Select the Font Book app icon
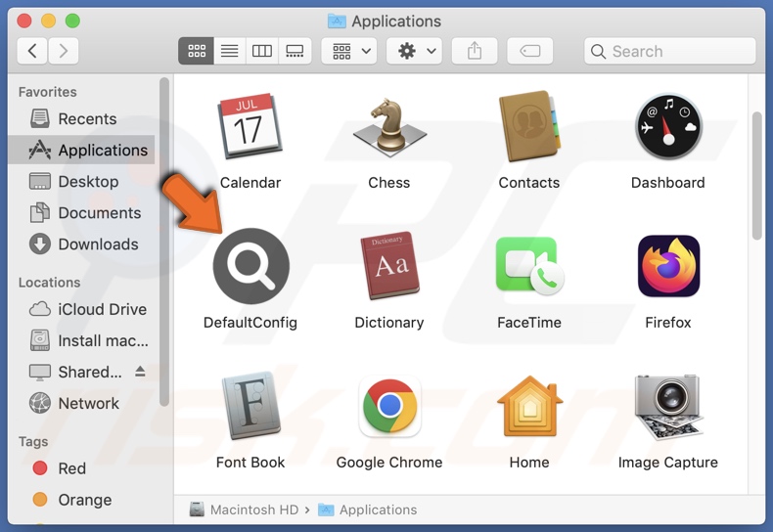The image size is (773, 532). [250, 406]
